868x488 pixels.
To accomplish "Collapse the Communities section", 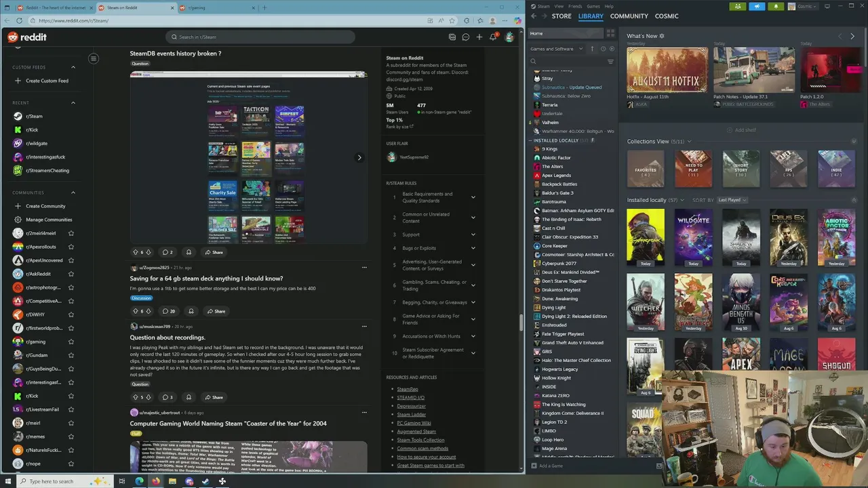I will [x=73, y=192].
